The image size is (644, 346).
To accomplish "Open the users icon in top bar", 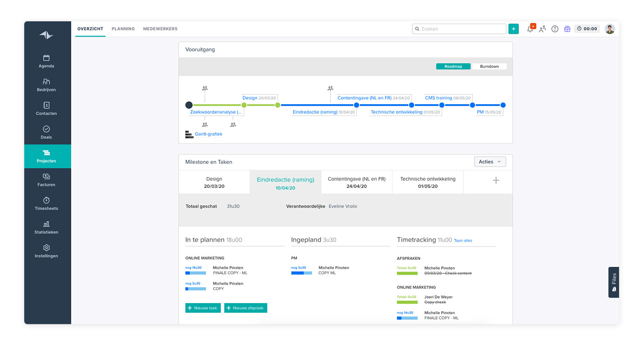I will click(x=543, y=29).
